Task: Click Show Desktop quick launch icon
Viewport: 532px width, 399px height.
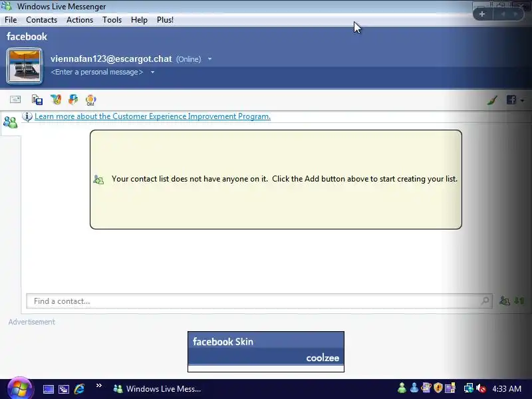Action: coord(48,389)
